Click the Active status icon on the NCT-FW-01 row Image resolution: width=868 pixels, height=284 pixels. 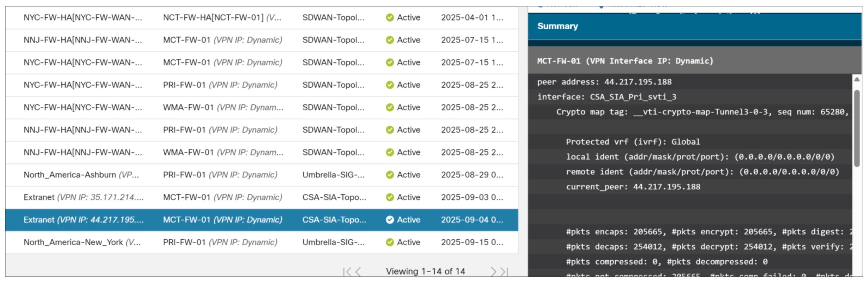pyautogui.click(x=390, y=17)
